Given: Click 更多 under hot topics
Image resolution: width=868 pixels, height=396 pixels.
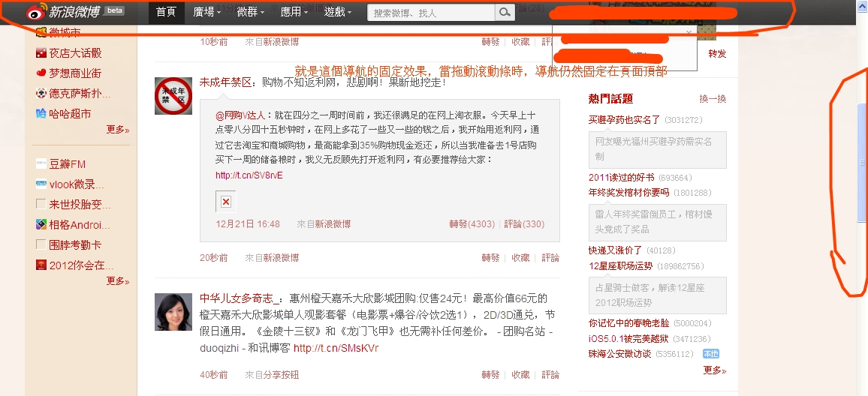Looking at the screenshot, I should (715, 370).
